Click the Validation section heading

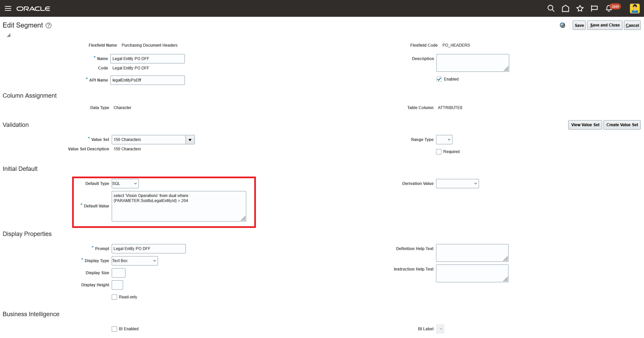(x=16, y=125)
